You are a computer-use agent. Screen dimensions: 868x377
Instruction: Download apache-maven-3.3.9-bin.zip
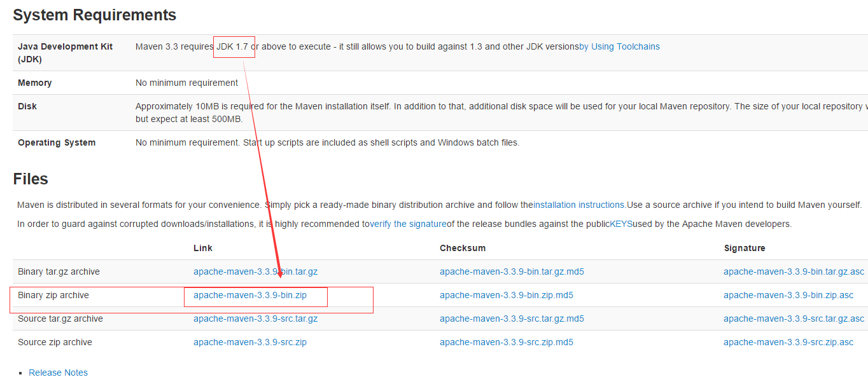click(250, 295)
